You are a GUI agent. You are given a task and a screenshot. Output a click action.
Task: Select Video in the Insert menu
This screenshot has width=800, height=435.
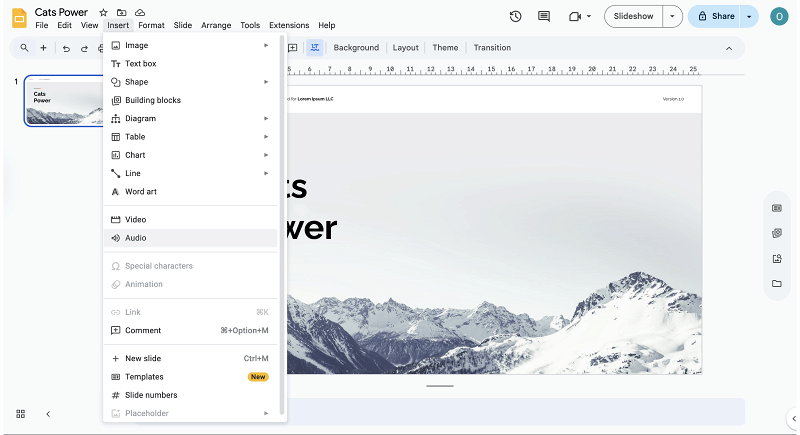[190, 220]
